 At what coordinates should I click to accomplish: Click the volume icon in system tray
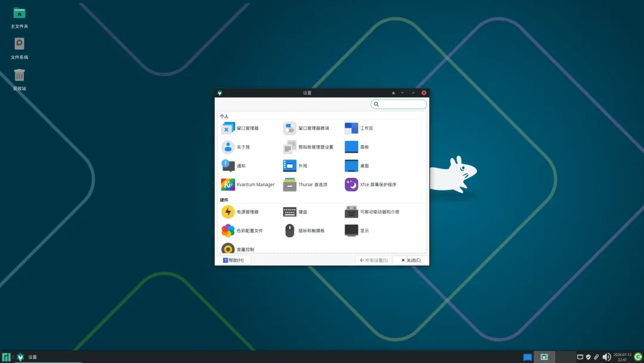pos(606,356)
